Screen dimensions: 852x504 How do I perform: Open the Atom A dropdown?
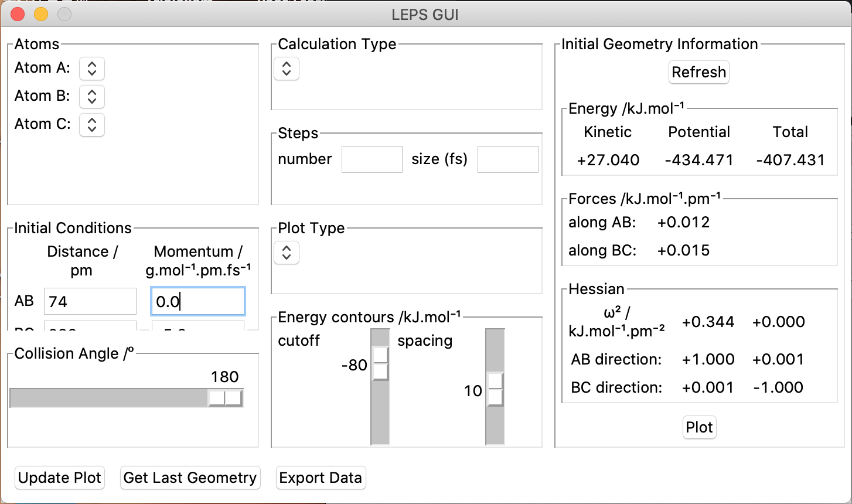92,69
